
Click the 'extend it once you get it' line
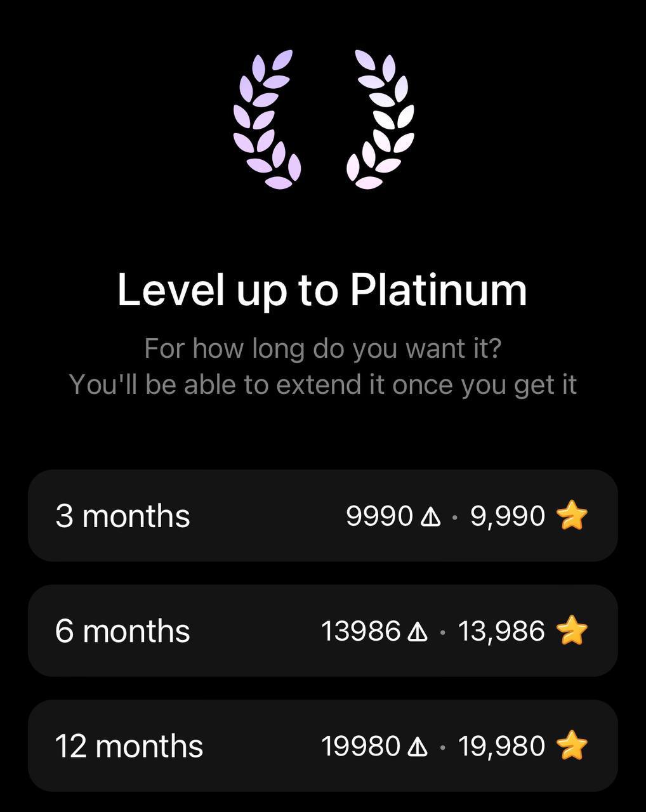click(322, 384)
